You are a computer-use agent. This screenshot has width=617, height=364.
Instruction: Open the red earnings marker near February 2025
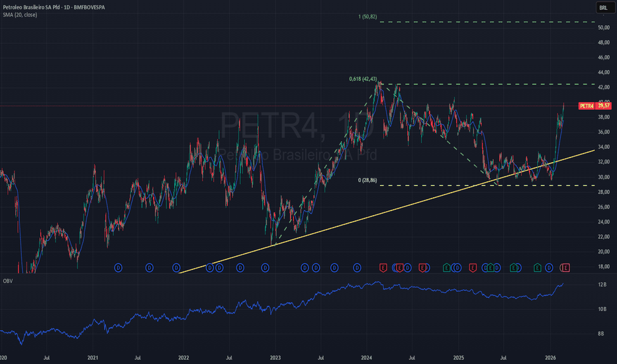click(473, 268)
